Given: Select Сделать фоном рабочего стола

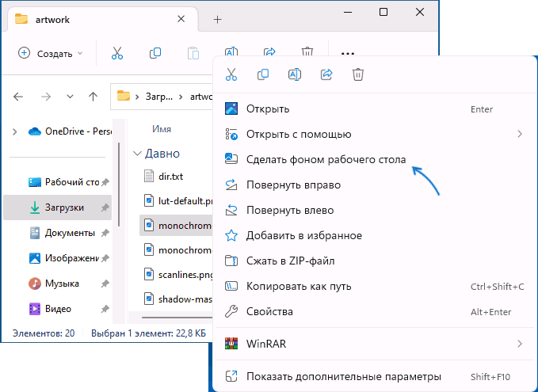Looking at the screenshot, I should tap(375, 159).
